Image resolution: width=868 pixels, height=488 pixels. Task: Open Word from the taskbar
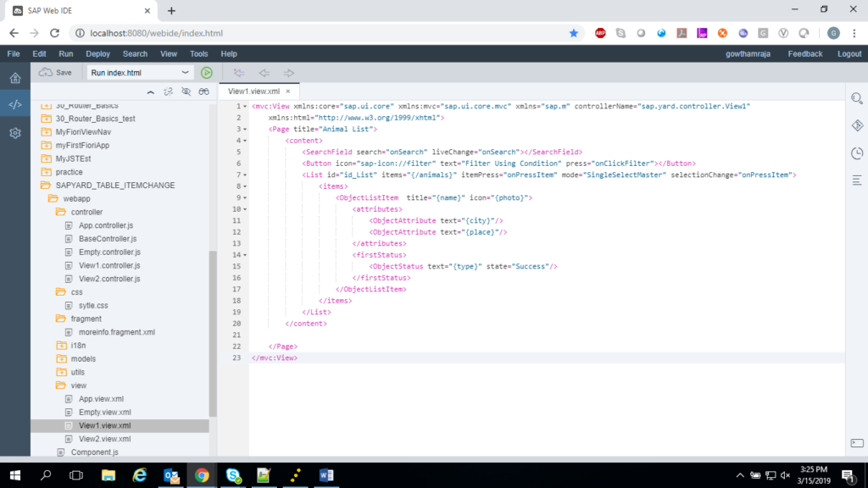click(326, 475)
